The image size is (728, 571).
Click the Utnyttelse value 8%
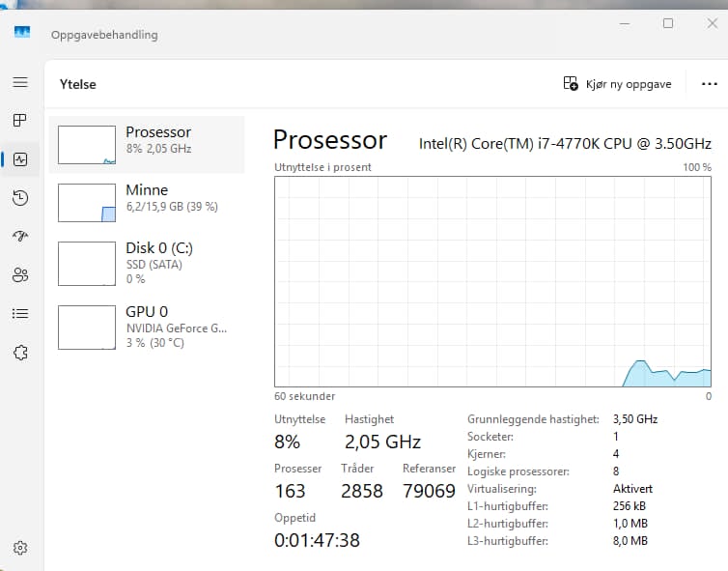[287, 442]
